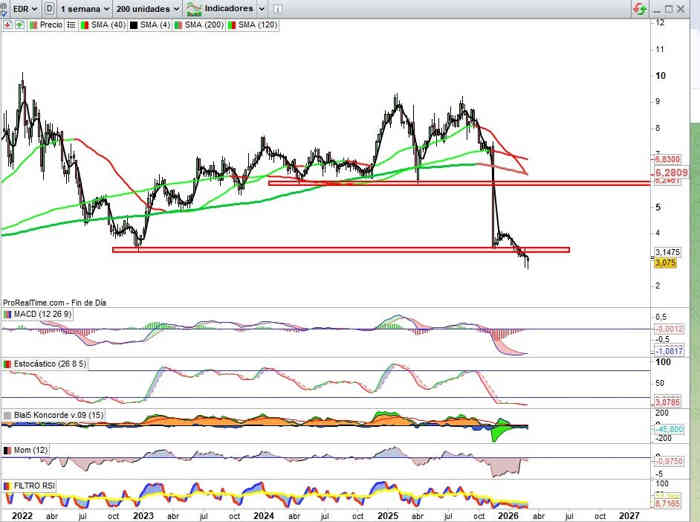Screen dimensions: 700x522
Task: Click the red-green refresh icon in title bar
Action: pyautogui.click(x=639, y=7)
